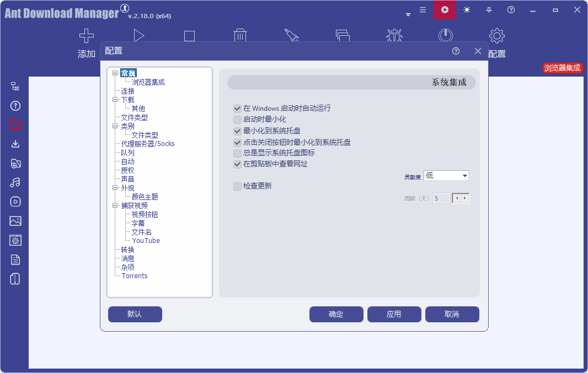Click the question mark icon in left sidebar

(15, 106)
